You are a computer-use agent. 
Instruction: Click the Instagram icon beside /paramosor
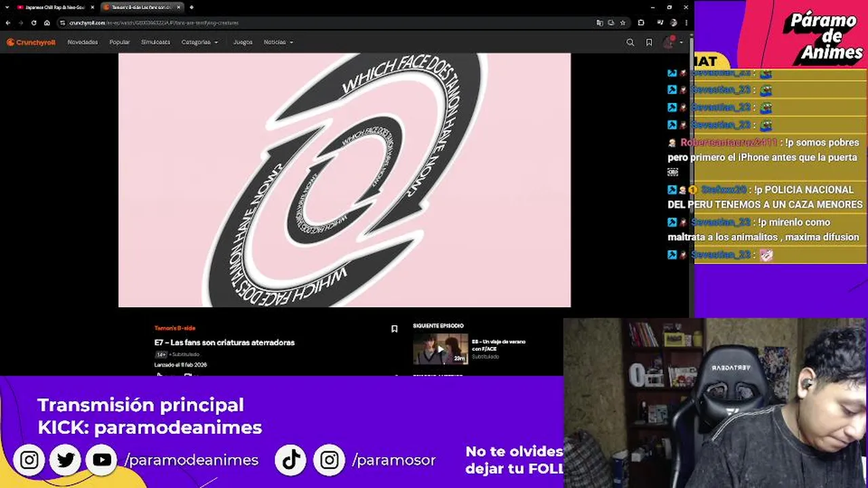pos(329,460)
